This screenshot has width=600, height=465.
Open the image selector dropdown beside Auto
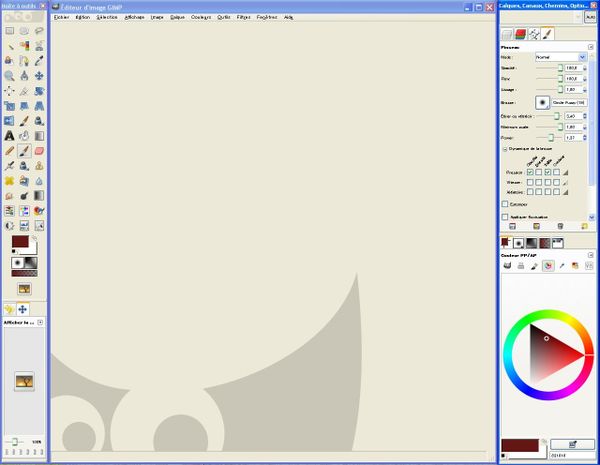pyautogui.click(x=578, y=17)
